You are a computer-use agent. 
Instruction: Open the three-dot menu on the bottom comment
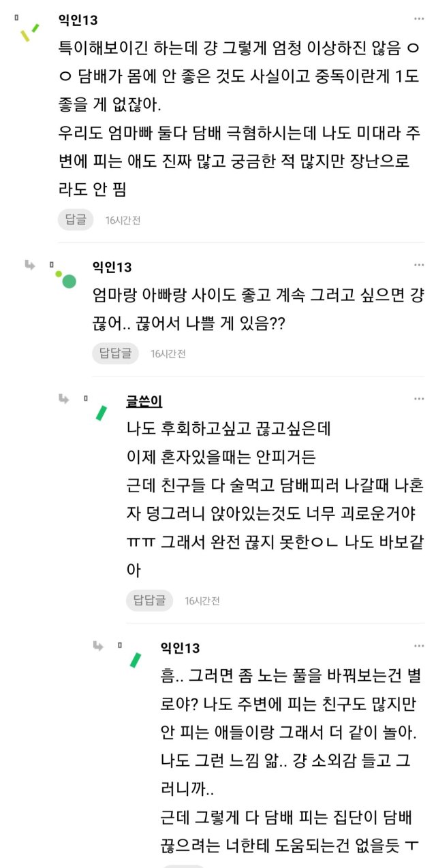[419, 645]
